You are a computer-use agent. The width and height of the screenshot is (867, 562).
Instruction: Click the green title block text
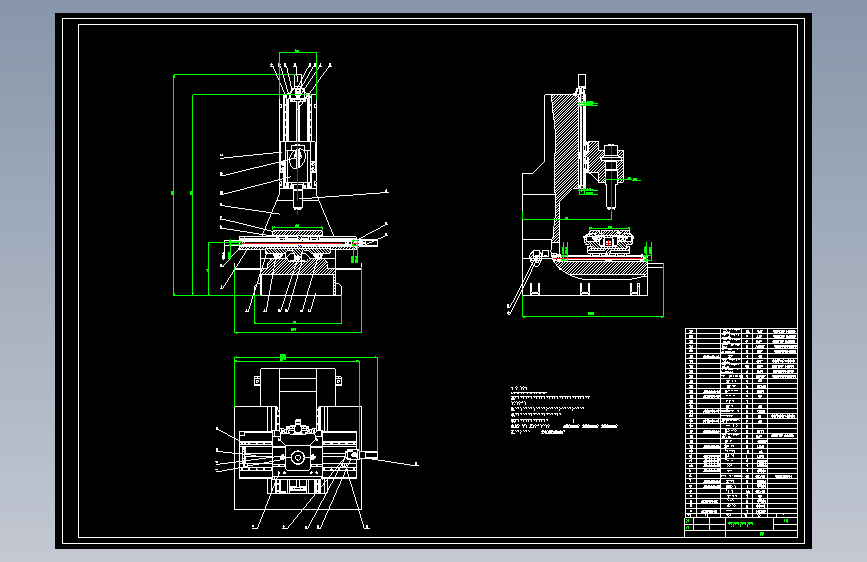tap(741, 523)
